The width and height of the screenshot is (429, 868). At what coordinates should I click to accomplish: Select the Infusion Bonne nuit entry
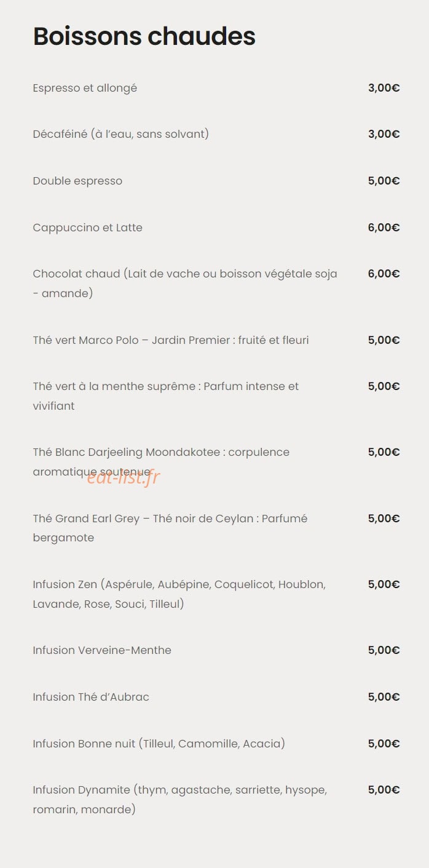[159, 744]
